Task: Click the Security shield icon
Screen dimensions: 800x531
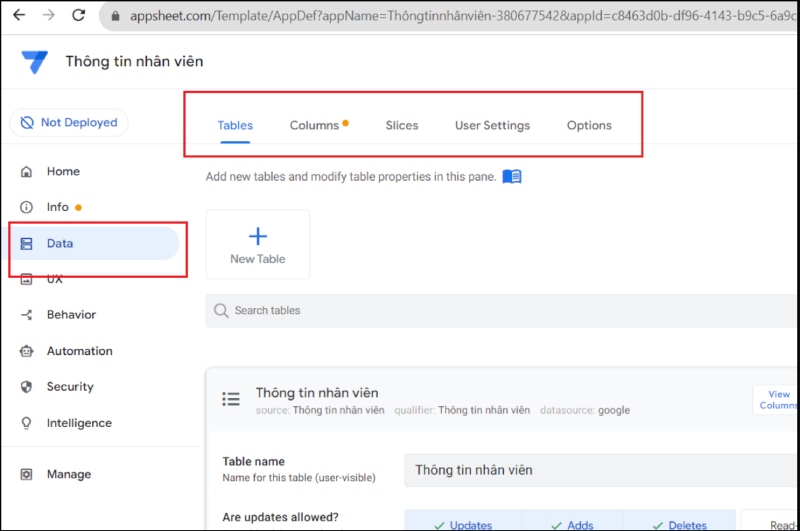Action: tap(26, 387)
